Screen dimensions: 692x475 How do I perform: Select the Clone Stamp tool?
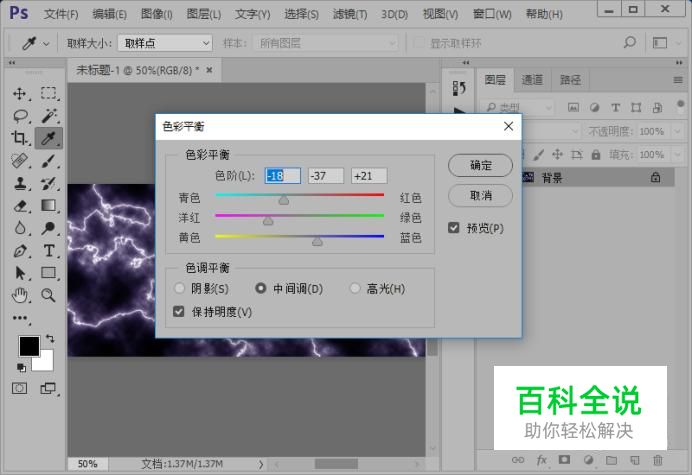tap(20, 183)
